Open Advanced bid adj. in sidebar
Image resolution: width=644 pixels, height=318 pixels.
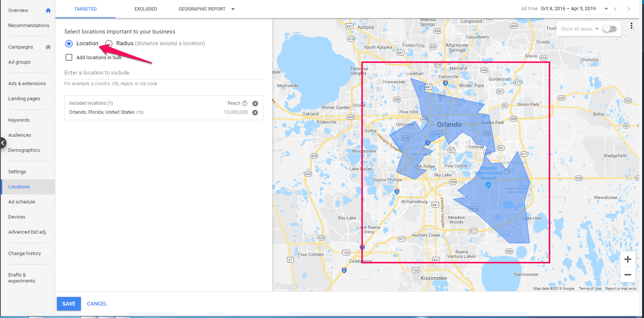[27, 232]
